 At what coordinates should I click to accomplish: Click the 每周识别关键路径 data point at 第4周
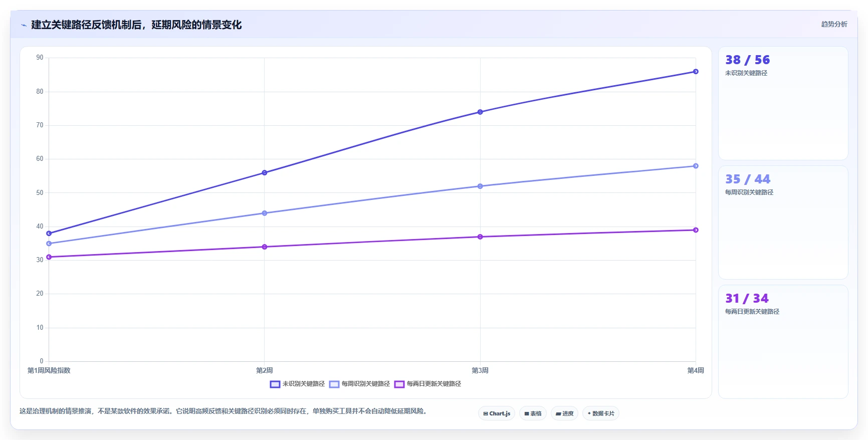(x=696, y=166)
